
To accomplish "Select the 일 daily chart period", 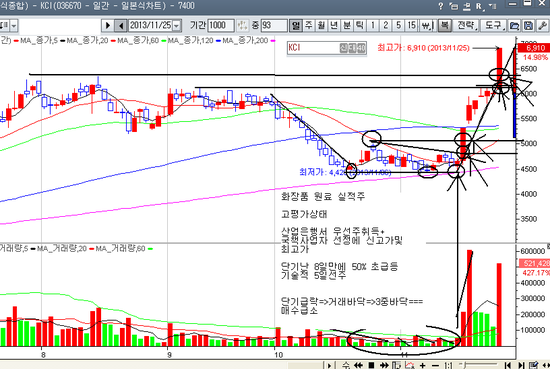I will tap(296, 26).
